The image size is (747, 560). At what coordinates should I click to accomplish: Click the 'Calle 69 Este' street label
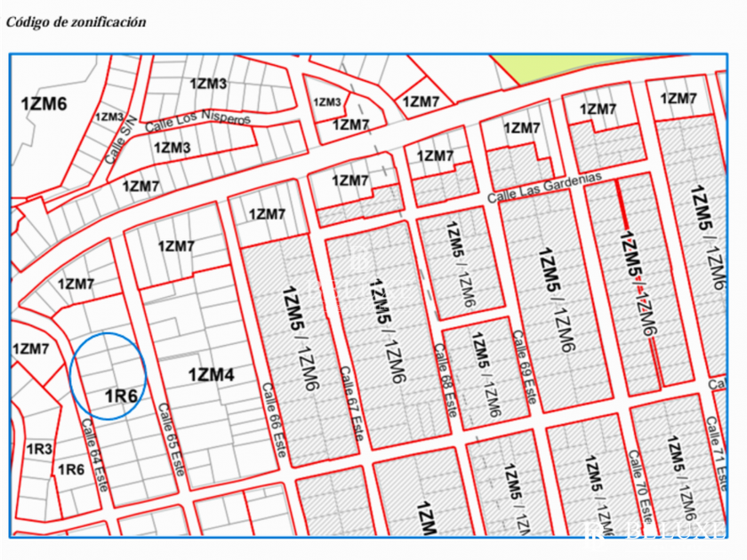pyautogui.click(x=525, y=367)
